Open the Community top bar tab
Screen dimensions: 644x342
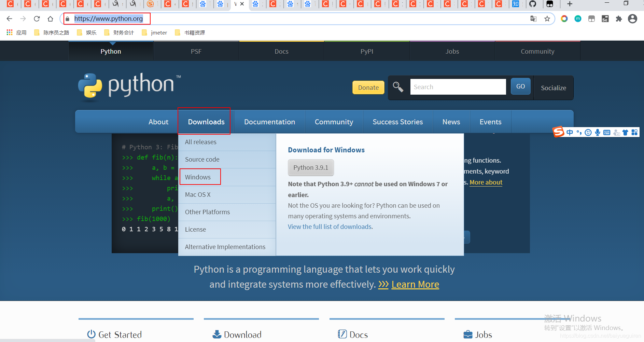[x=538, y=51]
